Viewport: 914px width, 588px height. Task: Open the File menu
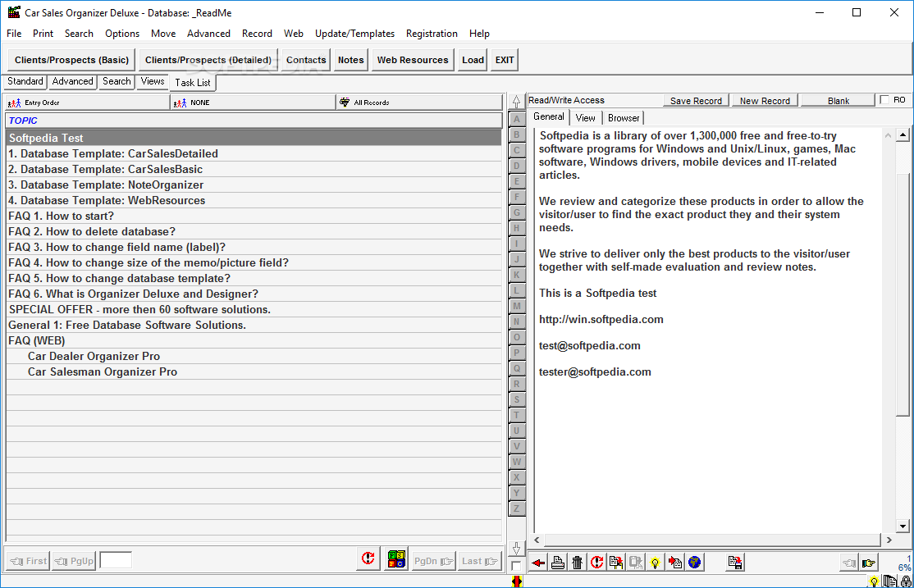pos(14,34)
